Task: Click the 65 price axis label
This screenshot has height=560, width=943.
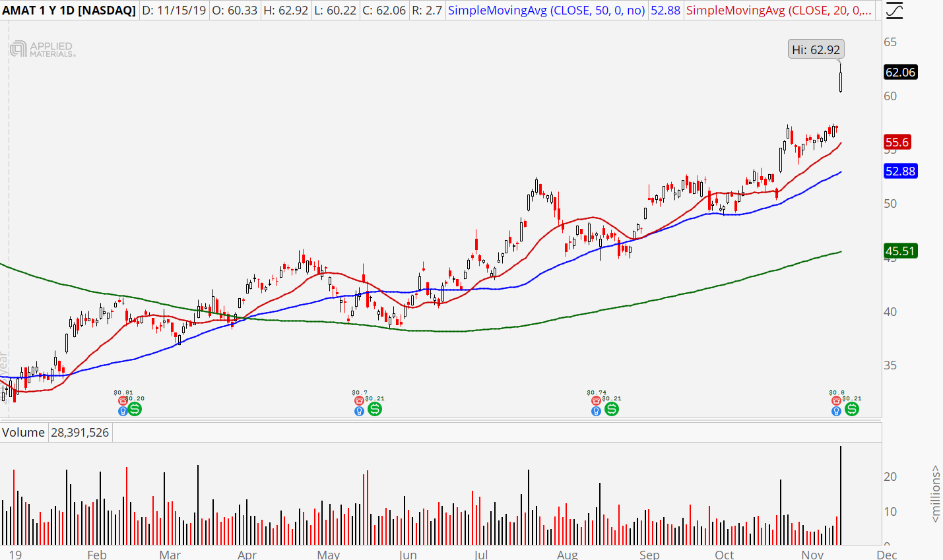Action: (x=890, y=42)
